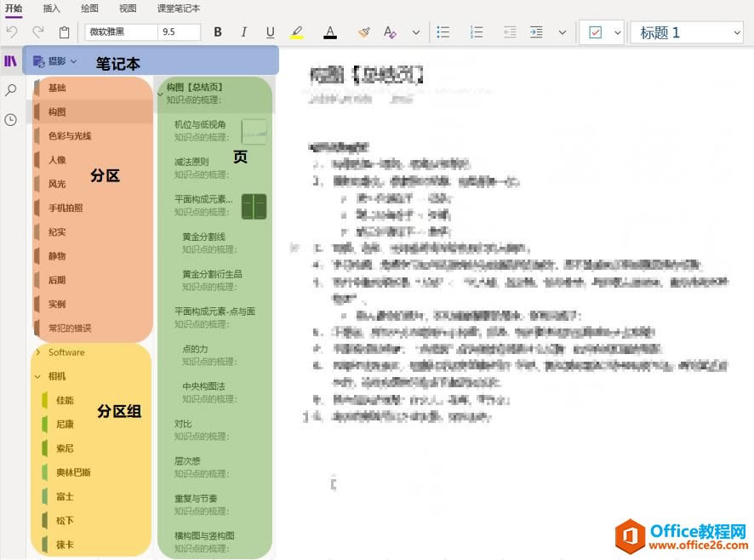Toggle bold formatting

point(218,31)
